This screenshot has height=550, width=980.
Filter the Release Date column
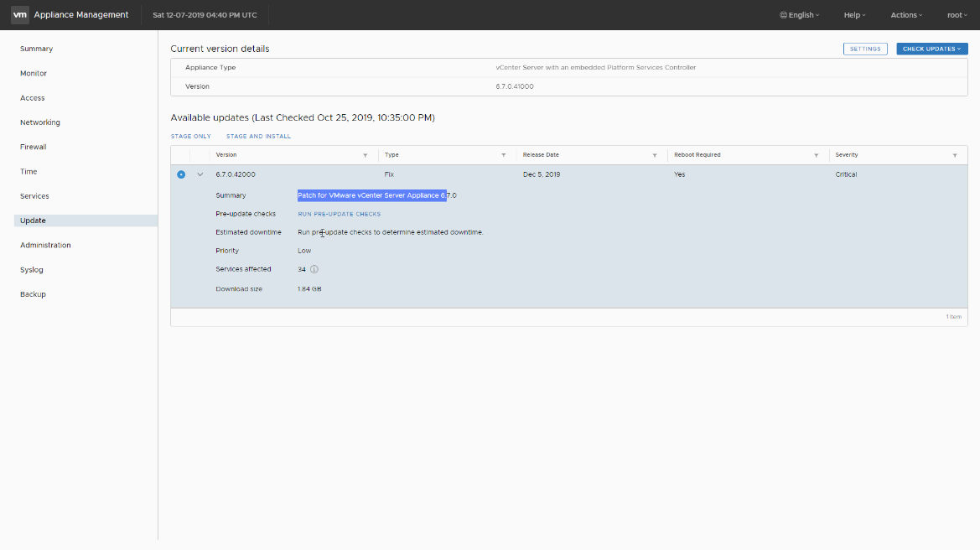point(655,155)
